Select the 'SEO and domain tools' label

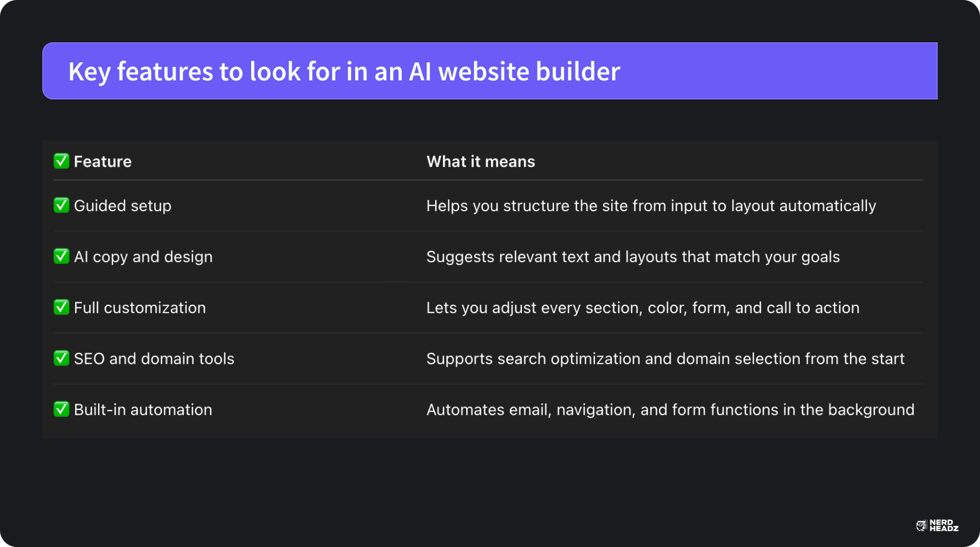coord(154,359)
